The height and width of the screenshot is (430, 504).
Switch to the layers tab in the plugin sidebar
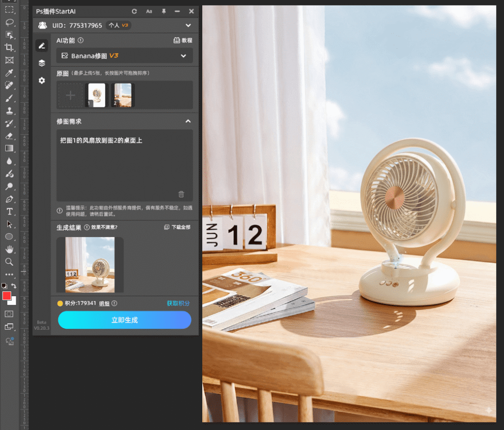tap(42, 62)
